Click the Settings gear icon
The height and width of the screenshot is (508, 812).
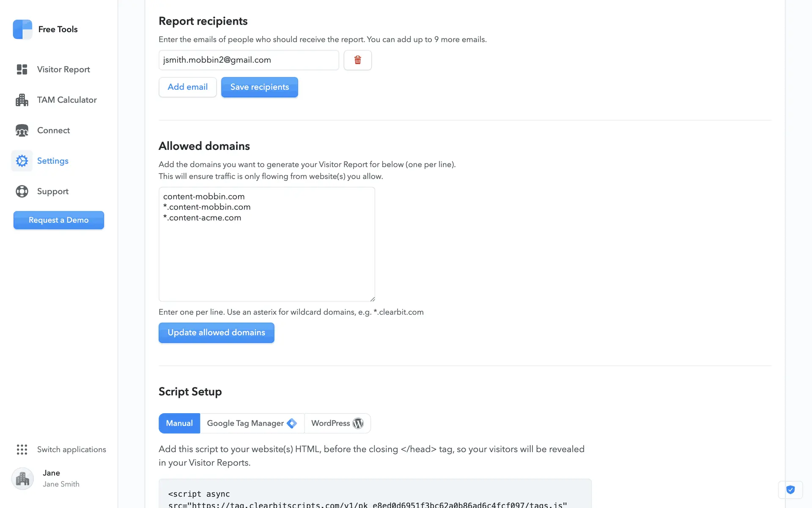pos(22,161)
